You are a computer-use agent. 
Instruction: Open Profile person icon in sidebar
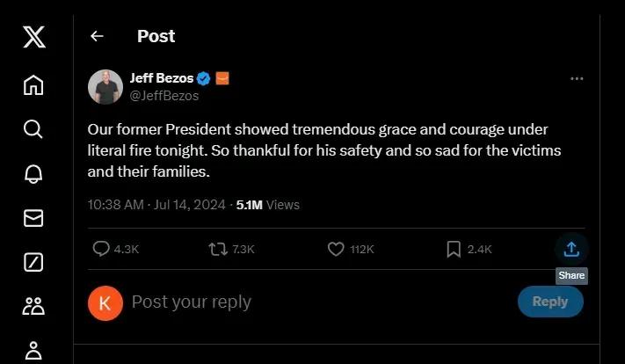point(33,349)
